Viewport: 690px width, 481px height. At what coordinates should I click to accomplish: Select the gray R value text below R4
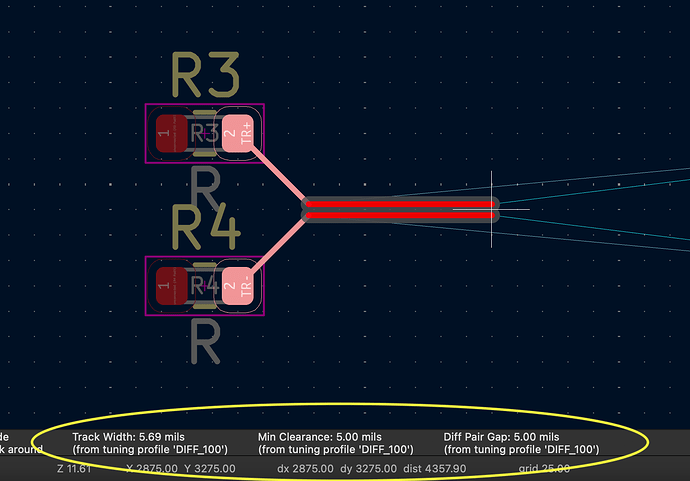205,343
